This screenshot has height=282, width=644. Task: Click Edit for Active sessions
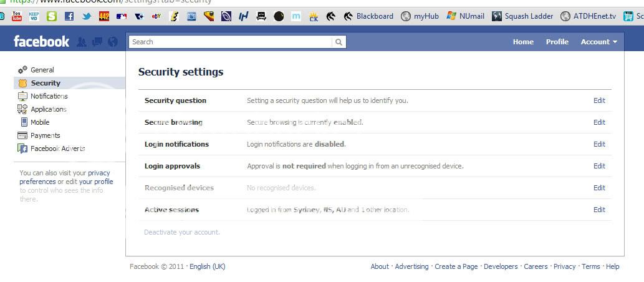599,210
